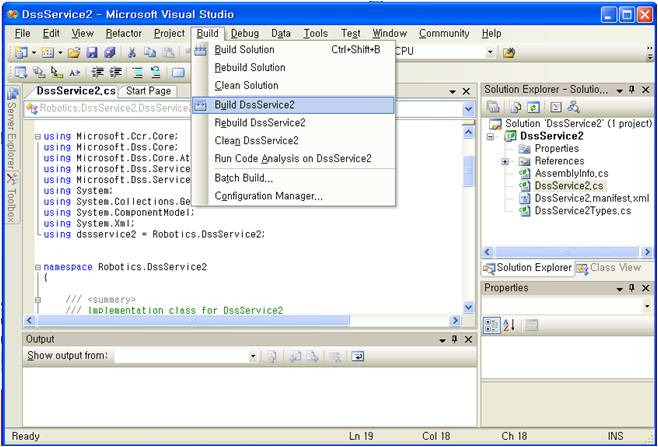
Task: Collapse the namespace Robotics.DssService2 region
Action: click(38, 267)
